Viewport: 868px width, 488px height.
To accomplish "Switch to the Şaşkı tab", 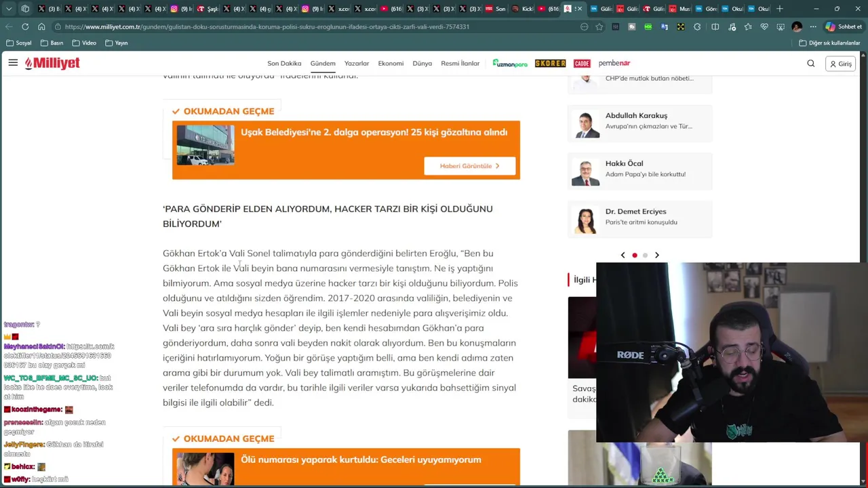I will point(208,9).
